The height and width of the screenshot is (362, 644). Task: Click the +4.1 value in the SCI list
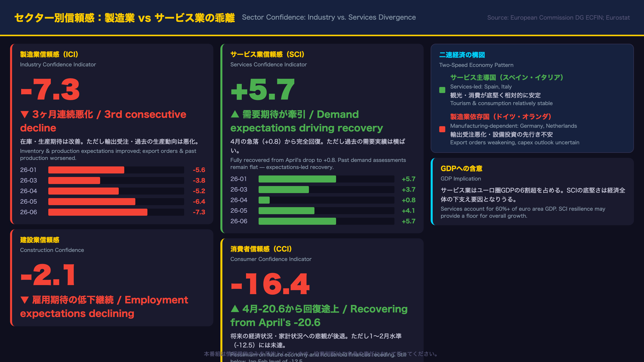pos(408,211)
